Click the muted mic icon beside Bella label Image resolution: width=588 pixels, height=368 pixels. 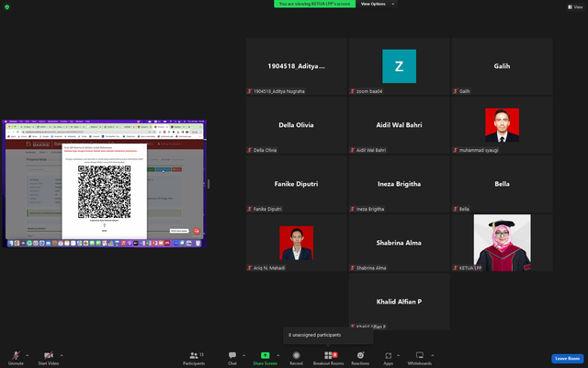[456, 209]
